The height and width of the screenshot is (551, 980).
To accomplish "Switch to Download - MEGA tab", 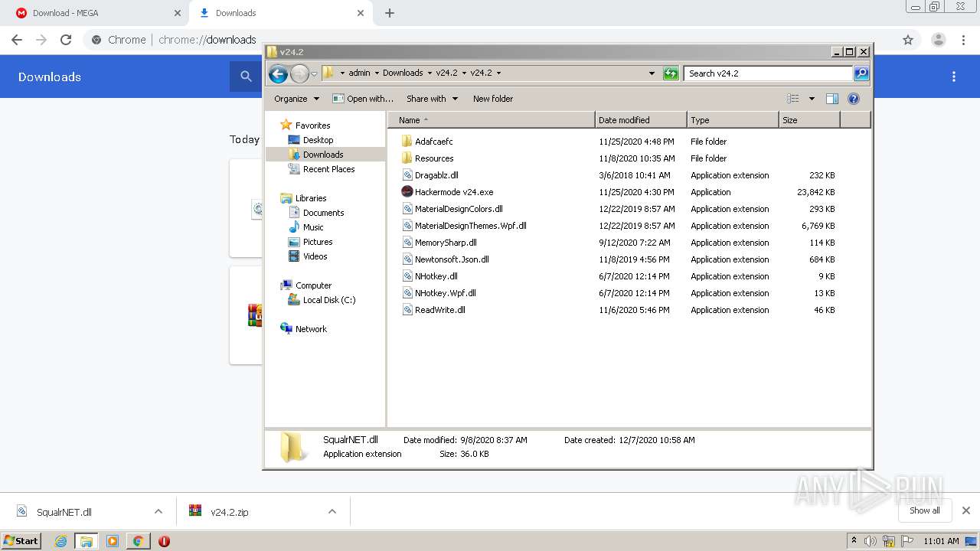I will (x=97, y=13).
